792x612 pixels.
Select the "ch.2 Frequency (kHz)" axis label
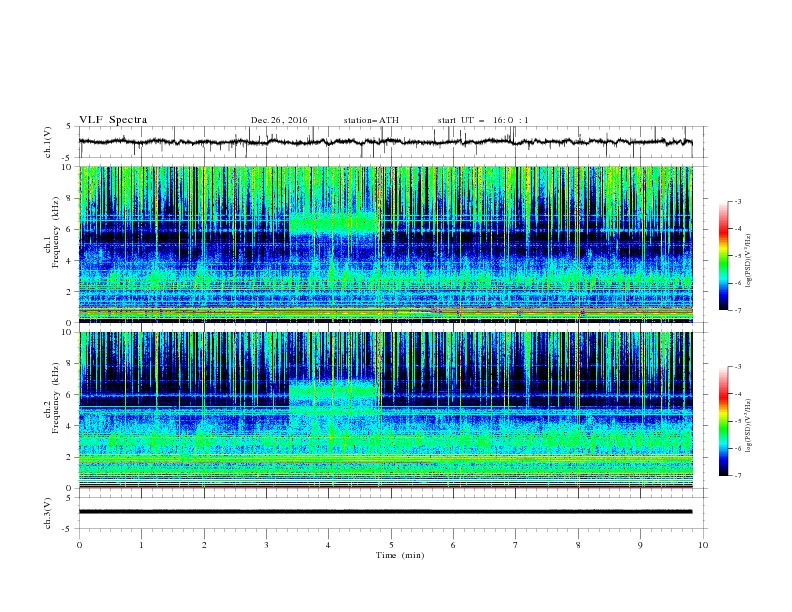click(52, 397)
